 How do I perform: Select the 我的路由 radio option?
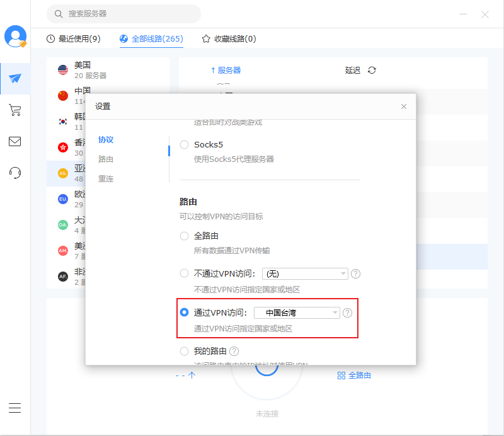(184, 351)
